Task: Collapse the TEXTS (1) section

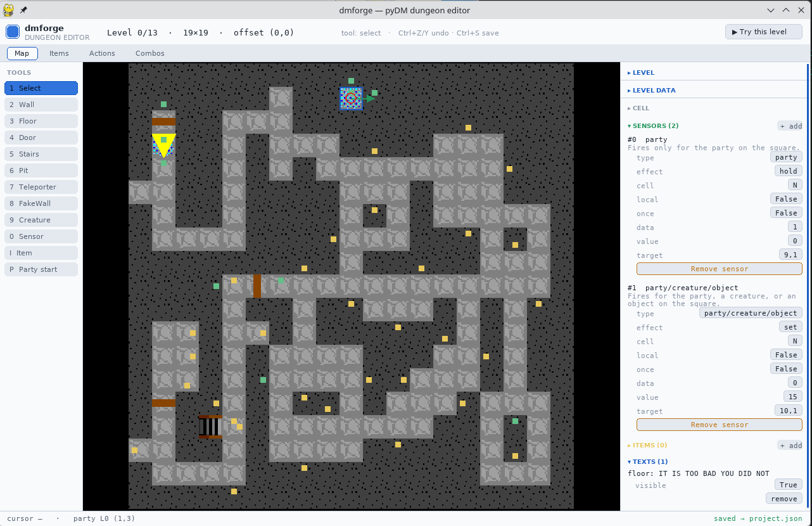Action: coord(647,462)
